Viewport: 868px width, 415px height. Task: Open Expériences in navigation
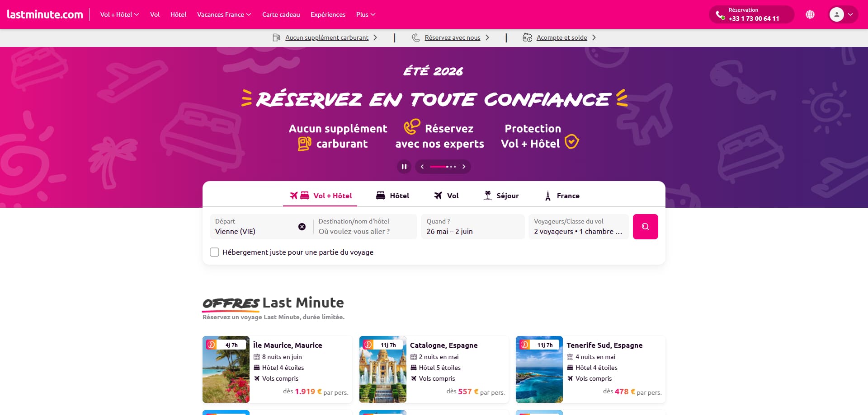(328, 14)
